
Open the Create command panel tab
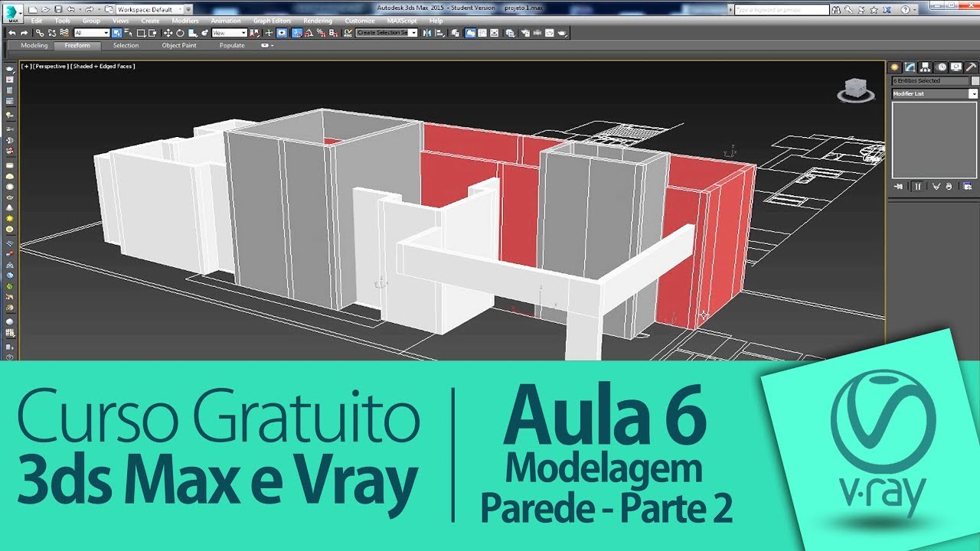(x=894, y=67)
